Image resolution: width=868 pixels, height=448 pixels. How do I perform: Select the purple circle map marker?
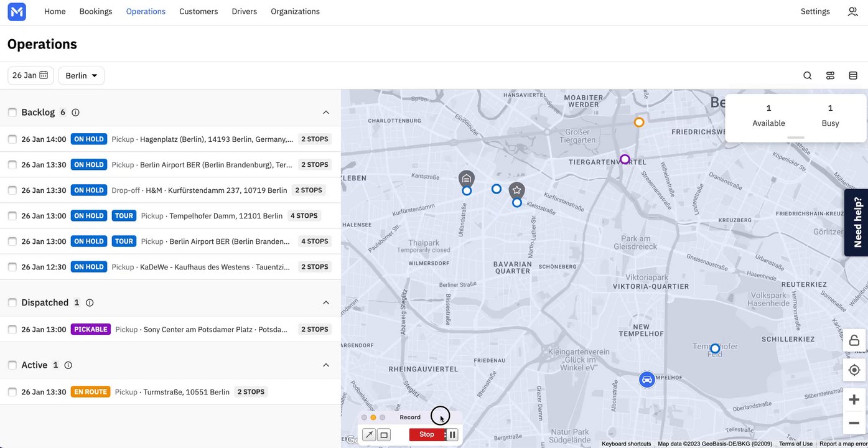625,159
